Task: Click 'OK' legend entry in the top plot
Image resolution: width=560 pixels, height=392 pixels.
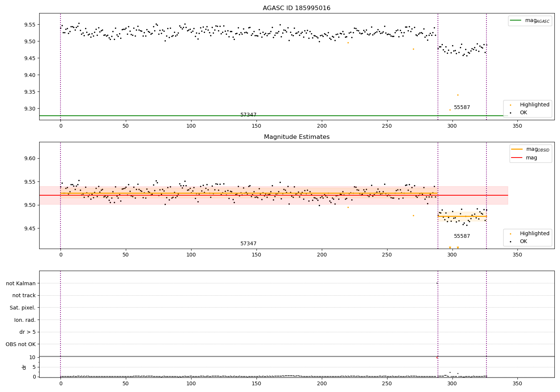Action: [519, 112]
